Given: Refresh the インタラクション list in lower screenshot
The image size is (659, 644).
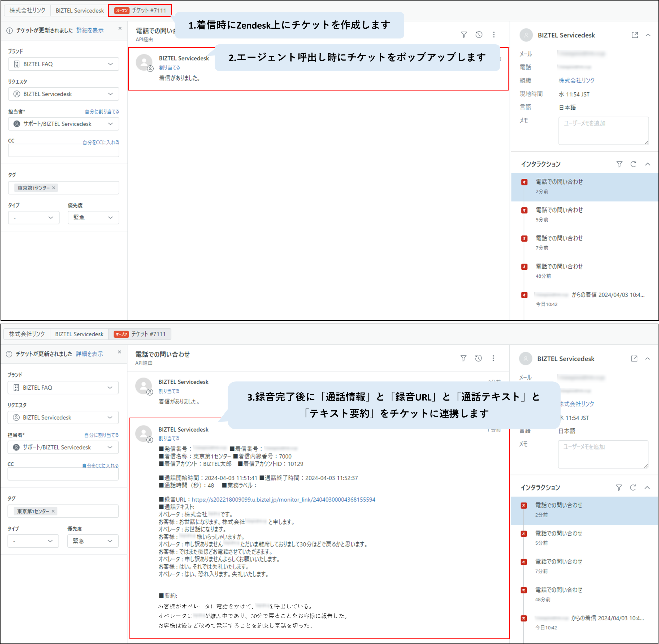Looking at the screenshot, I should point(633,487).
